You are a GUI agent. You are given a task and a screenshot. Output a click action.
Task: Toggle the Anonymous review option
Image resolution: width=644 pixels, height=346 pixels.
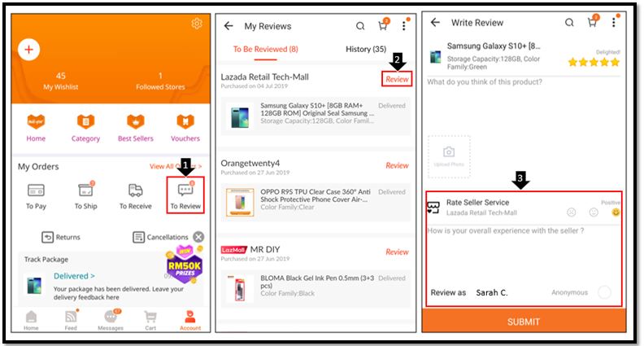(x=604, y=292)
